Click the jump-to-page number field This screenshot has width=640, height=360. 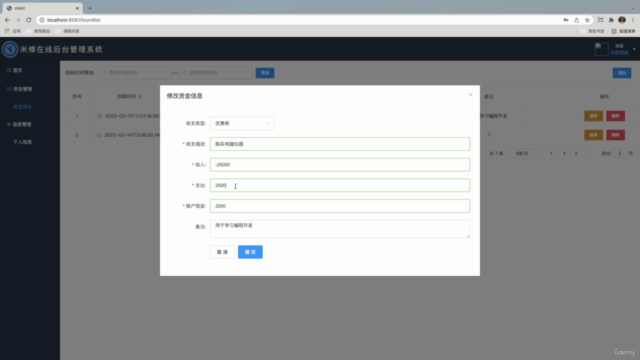620,153
